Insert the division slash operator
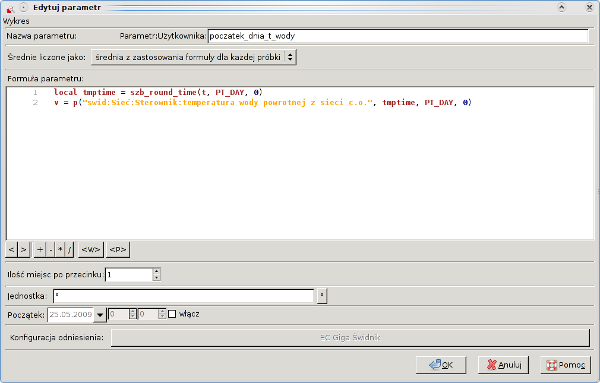Image resolution: width=600 pixels, height=383 pixels. click(69, 249)
